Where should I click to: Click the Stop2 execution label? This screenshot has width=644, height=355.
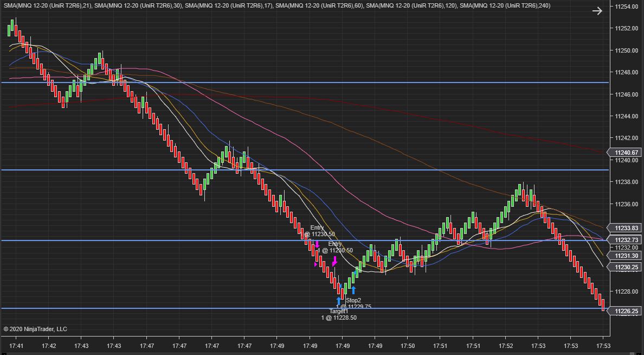coord(353,300)
